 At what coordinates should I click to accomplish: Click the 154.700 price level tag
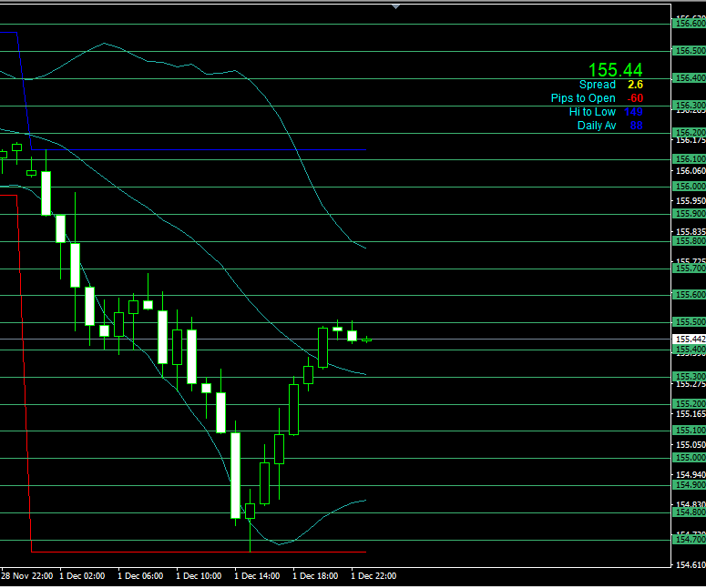tap(689, 540)
